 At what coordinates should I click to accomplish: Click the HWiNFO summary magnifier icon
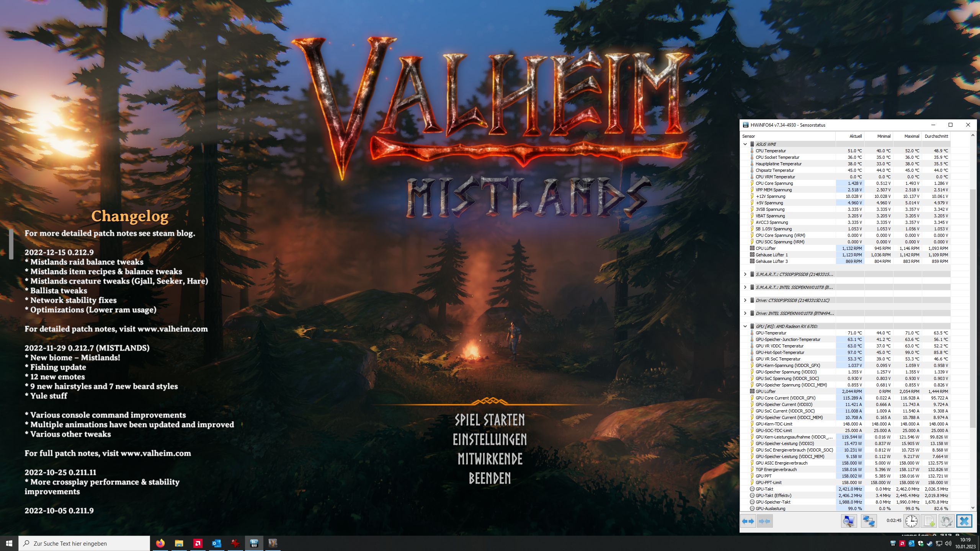(x=848, y=521)
